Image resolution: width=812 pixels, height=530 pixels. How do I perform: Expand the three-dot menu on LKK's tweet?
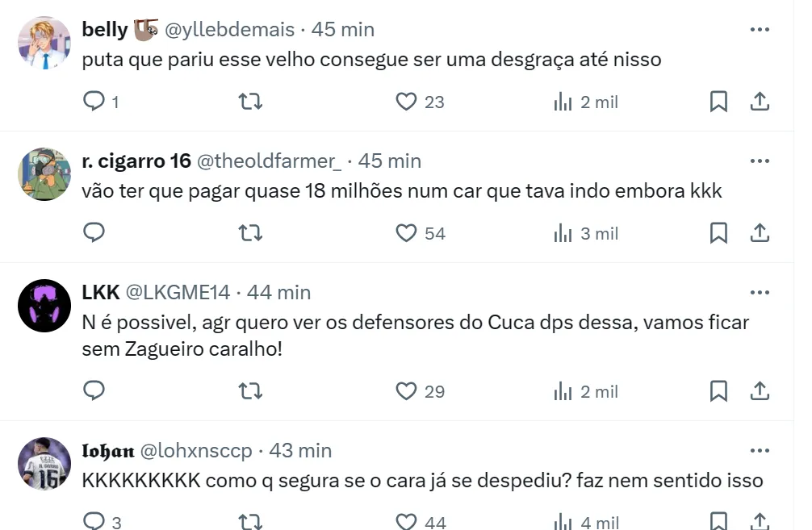[x=760, y=292]
